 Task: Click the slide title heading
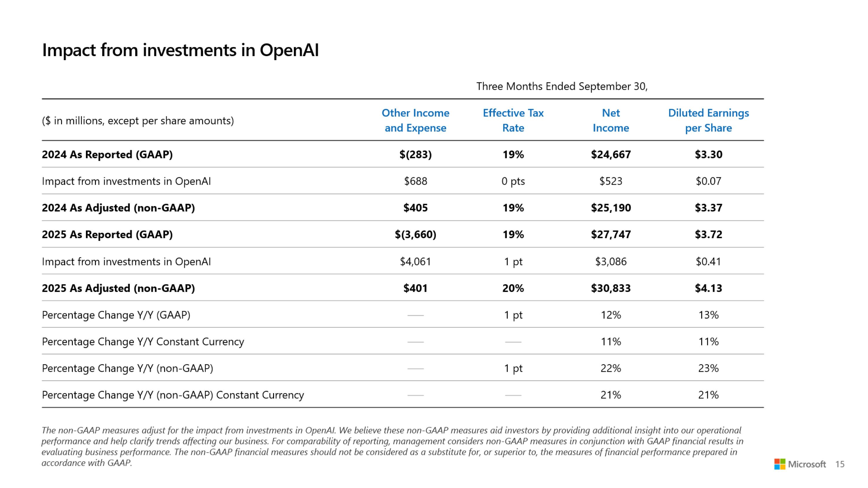180,50
